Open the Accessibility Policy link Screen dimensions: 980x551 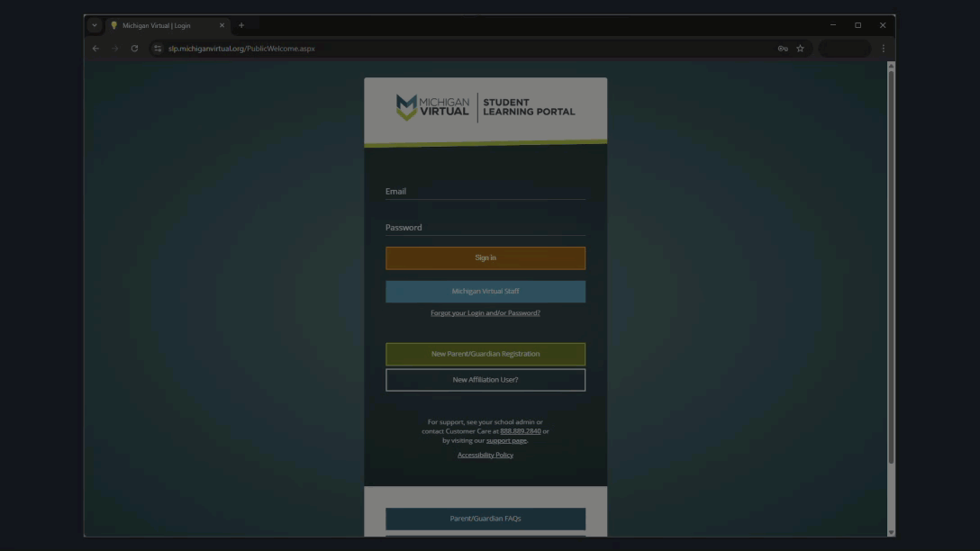tap(485, 455)
